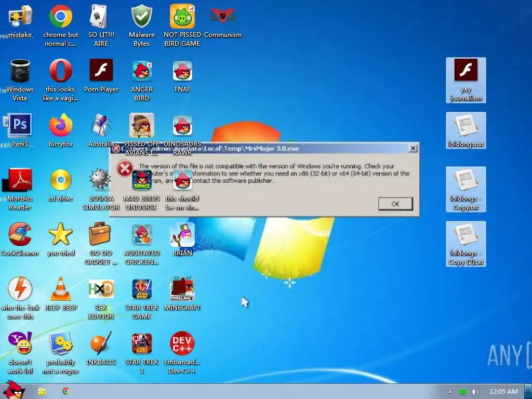532x399 pixels.
Task: Select the 'loldongs - Copy.txt' file
Action: pos(466,189)
